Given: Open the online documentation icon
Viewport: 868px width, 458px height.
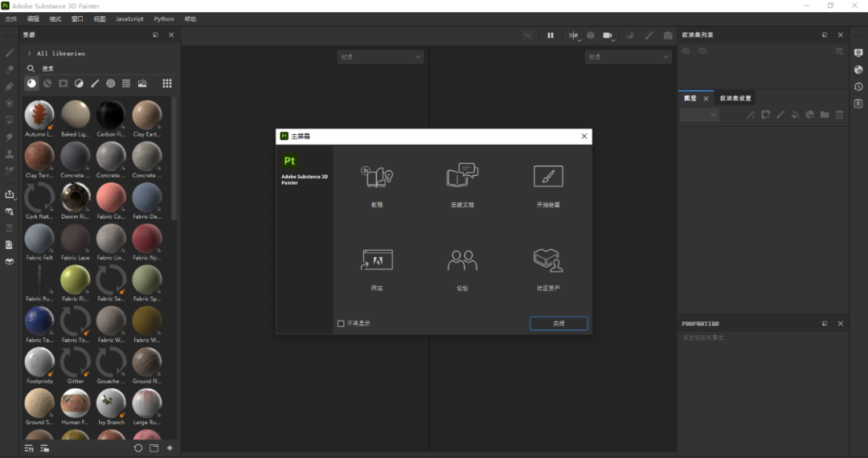Looking at the screenshot, I should tap(462, 176).
